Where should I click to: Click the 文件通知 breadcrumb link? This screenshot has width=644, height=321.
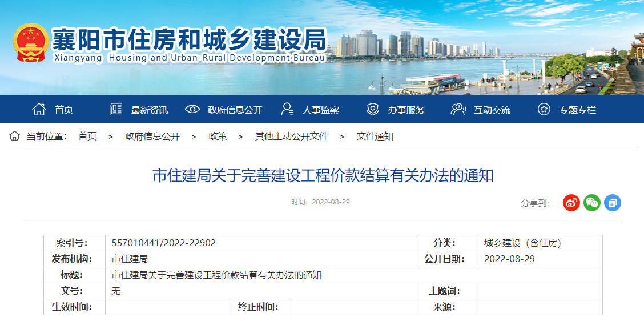(375, 136)
